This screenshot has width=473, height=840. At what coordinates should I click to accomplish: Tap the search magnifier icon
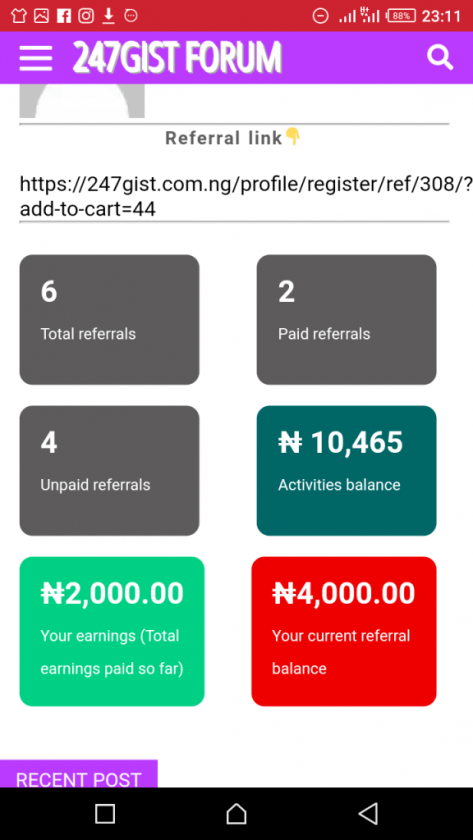[440, 57]
